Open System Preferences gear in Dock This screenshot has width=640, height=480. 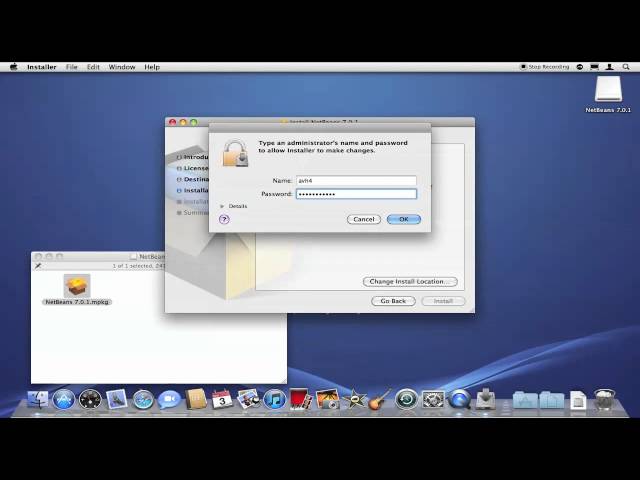pyautogui.click(x=433, y=399)
